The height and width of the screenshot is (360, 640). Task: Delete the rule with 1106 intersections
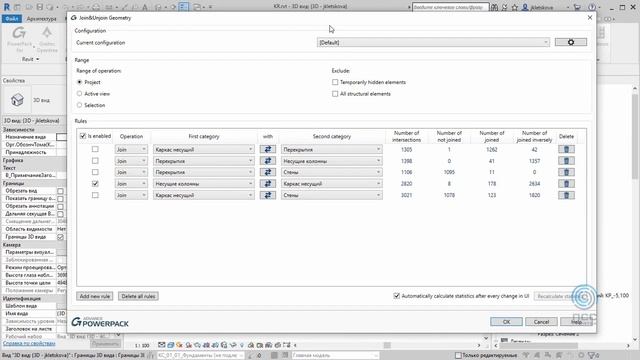(x=566, y=172)
